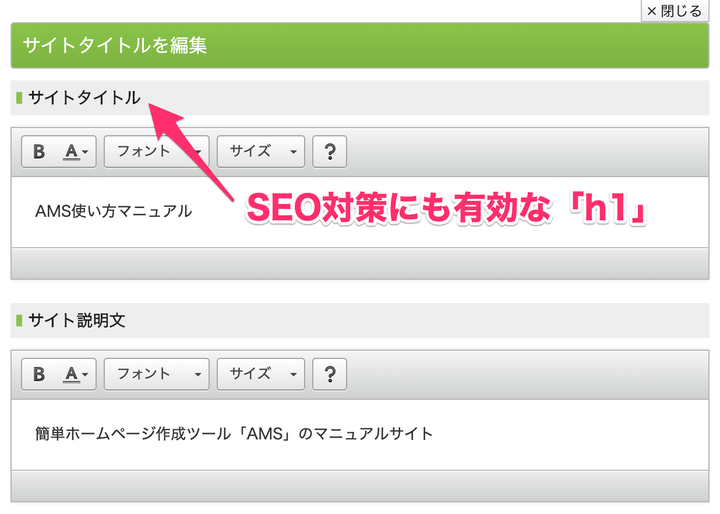This screenshot has width=720, height=514.
Task: Open help in the site title editor toolbar
Action: click(x=329, y=152)
